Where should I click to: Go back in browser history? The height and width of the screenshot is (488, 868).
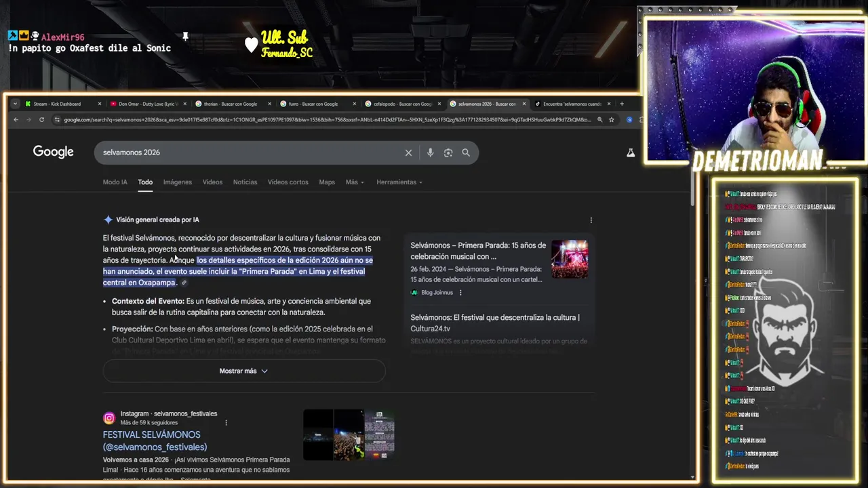pos(16,120)
